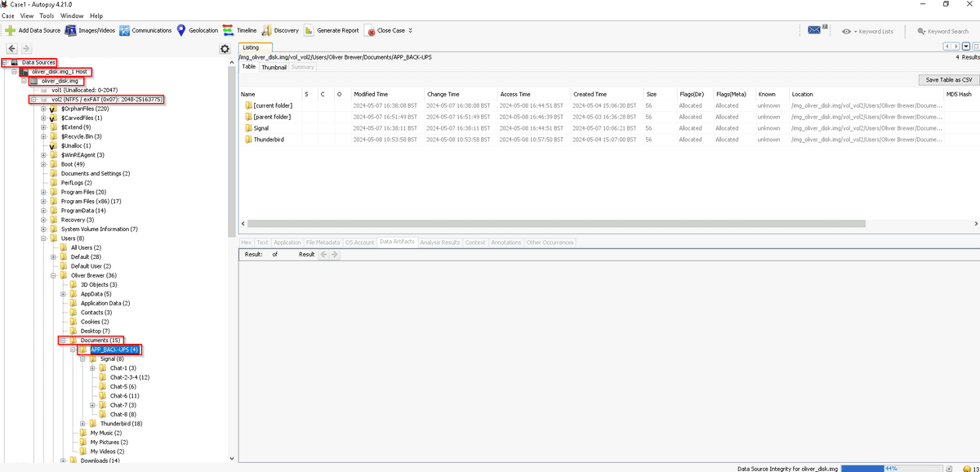Expand the toolbar overflow chevron after Close Case

coord(410,30)
